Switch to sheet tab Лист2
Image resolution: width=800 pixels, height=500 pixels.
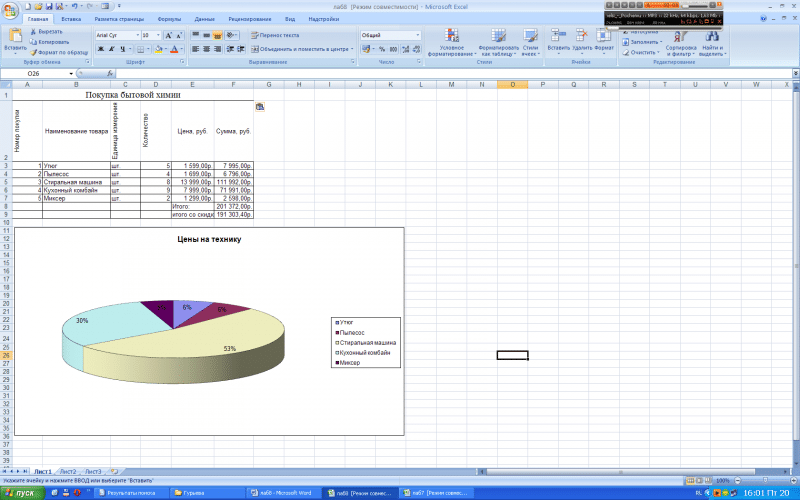click(68, 471)
